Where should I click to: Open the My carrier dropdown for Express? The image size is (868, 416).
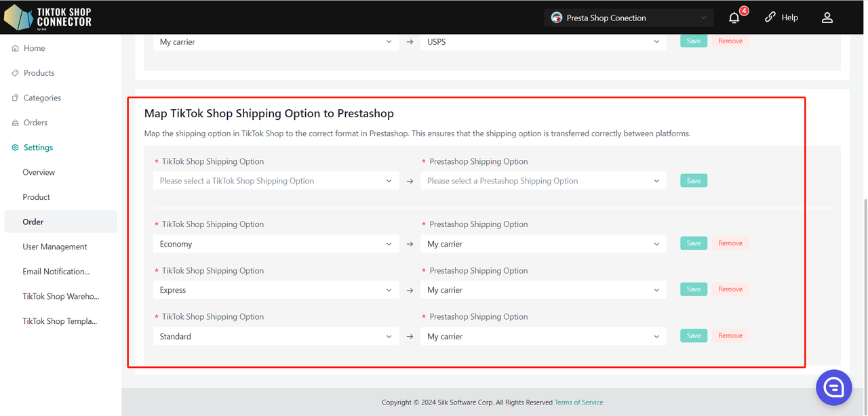pos(543,290)
